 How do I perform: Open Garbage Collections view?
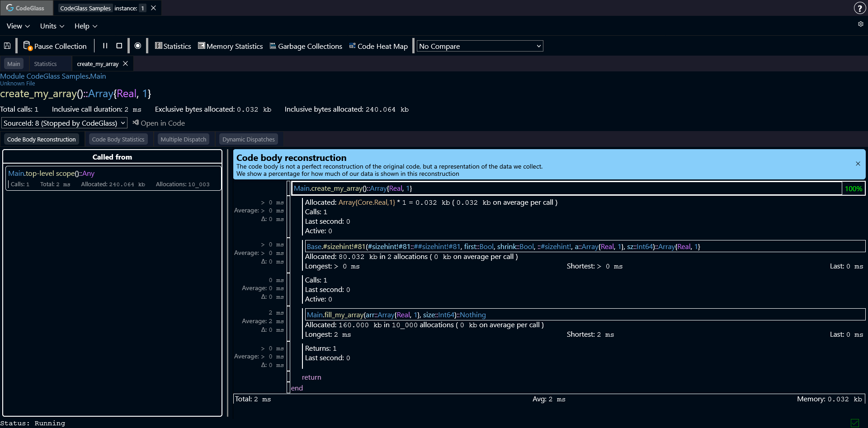pos(306,46)
